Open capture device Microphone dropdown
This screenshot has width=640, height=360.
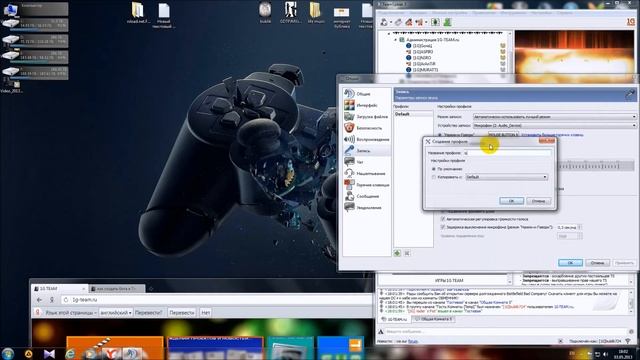(554, 125)
